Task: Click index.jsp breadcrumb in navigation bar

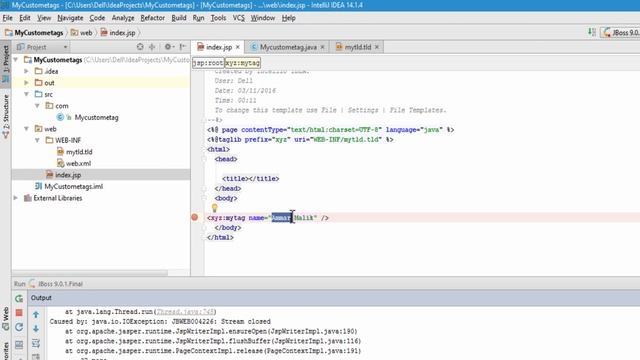Action: point(118,33)
